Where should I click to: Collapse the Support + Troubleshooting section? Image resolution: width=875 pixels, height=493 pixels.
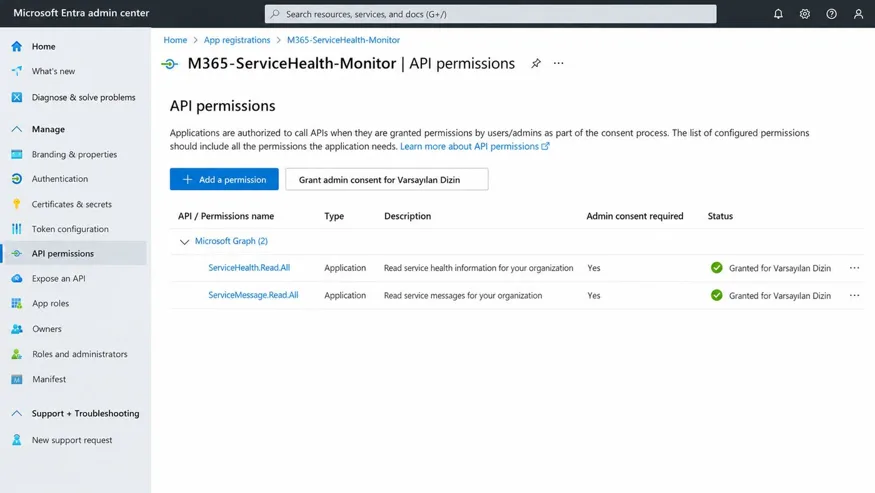click(17, 413)
